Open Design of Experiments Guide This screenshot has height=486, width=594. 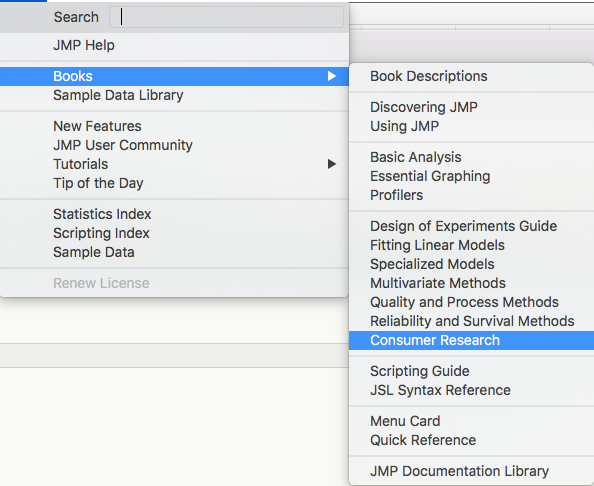(471, 226)
